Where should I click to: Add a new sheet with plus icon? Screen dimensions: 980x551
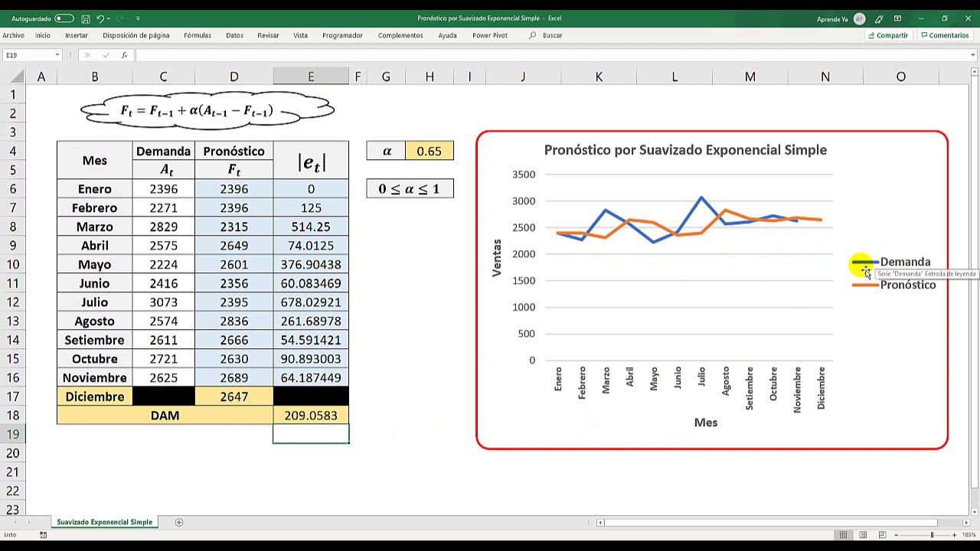[179, 522]
